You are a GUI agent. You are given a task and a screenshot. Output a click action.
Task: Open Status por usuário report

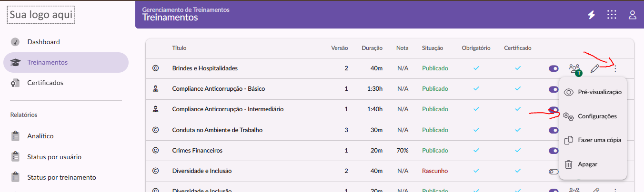click(54, 157)
